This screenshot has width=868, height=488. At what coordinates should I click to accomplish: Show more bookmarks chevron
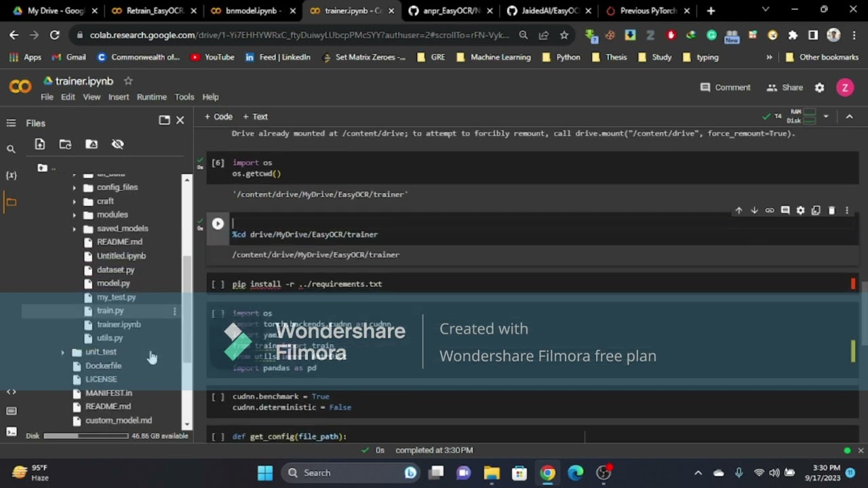pyautogui.click(x=769, y=57)
